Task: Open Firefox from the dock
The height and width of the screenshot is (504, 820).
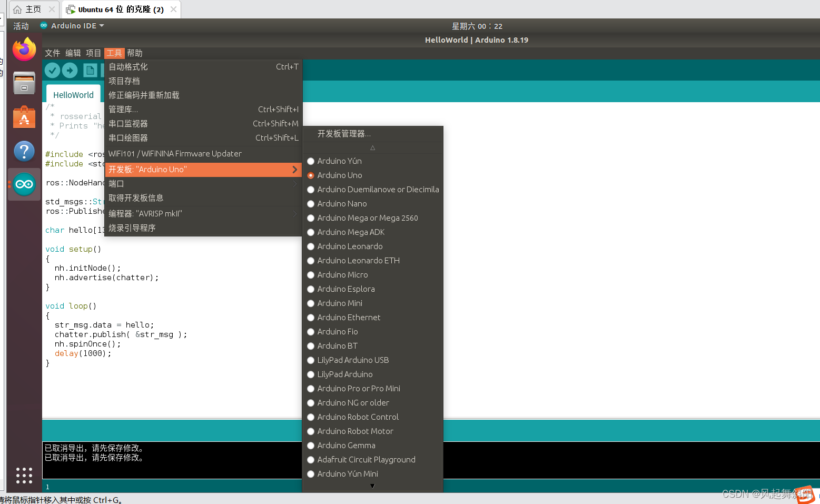Action: 24,50
